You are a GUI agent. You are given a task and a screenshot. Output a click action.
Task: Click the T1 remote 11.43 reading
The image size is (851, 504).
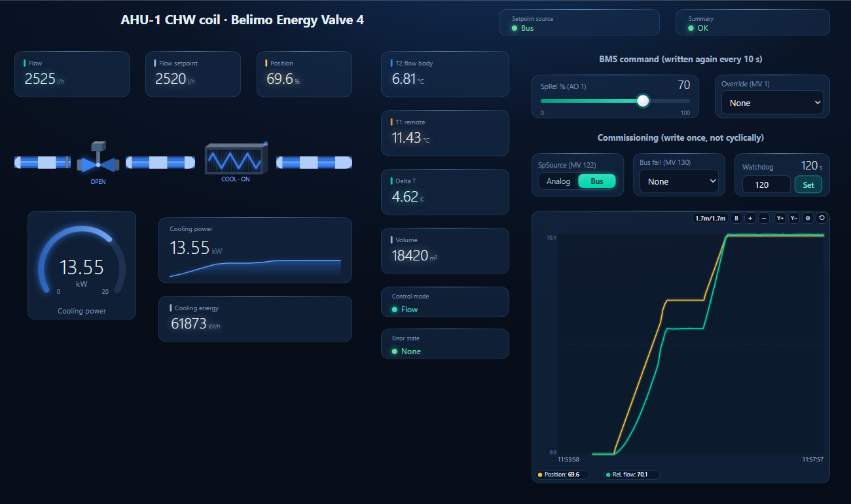(x=445, y=133)
